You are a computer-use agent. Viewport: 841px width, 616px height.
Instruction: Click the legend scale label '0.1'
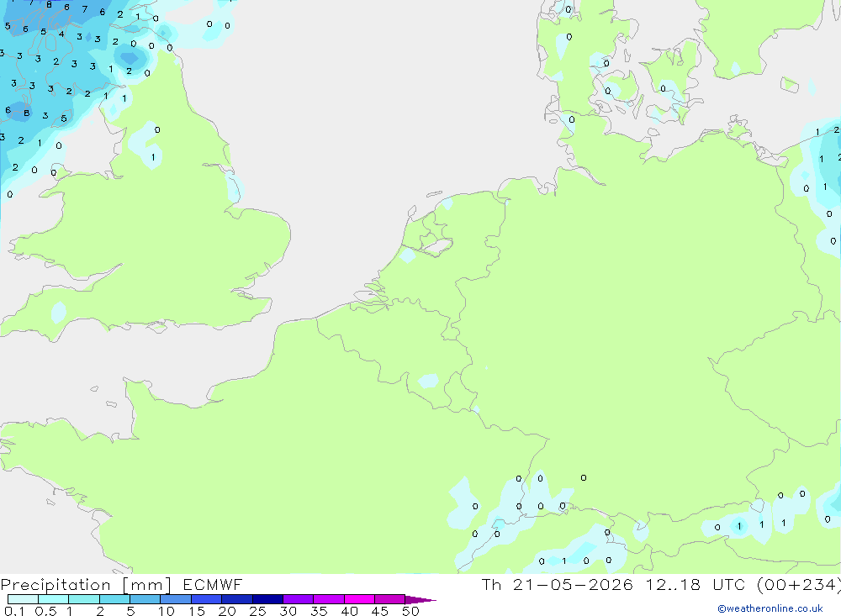(x=14, y=611)
